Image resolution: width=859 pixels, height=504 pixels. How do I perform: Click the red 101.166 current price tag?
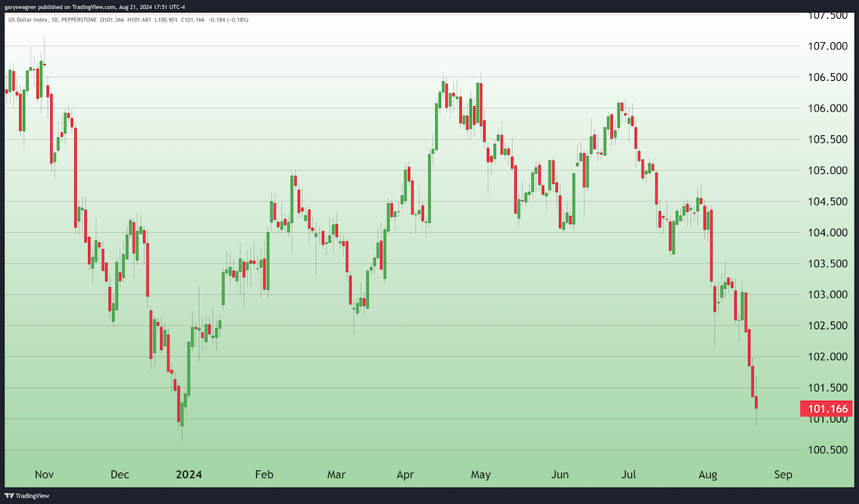(x=828, y=409)
